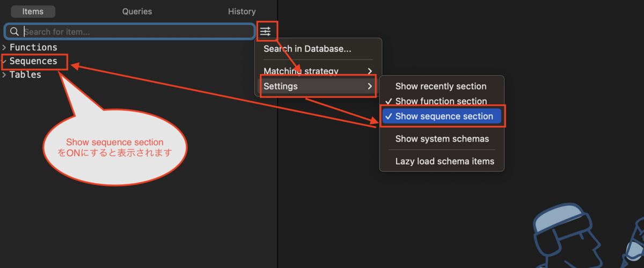The height and width of the screenshot is (268, 644).
Task: Switch to the Queries tab
Action: point(137,11)
